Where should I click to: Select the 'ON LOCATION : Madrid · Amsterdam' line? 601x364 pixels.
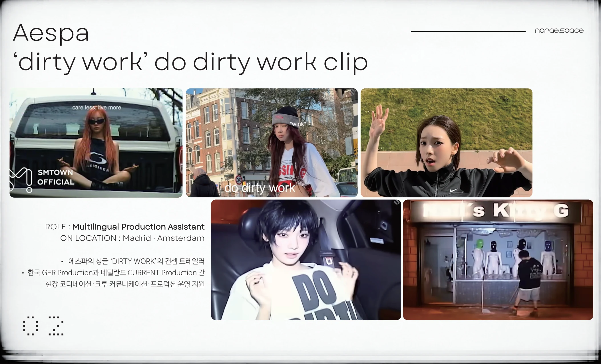tap(132, 238)
